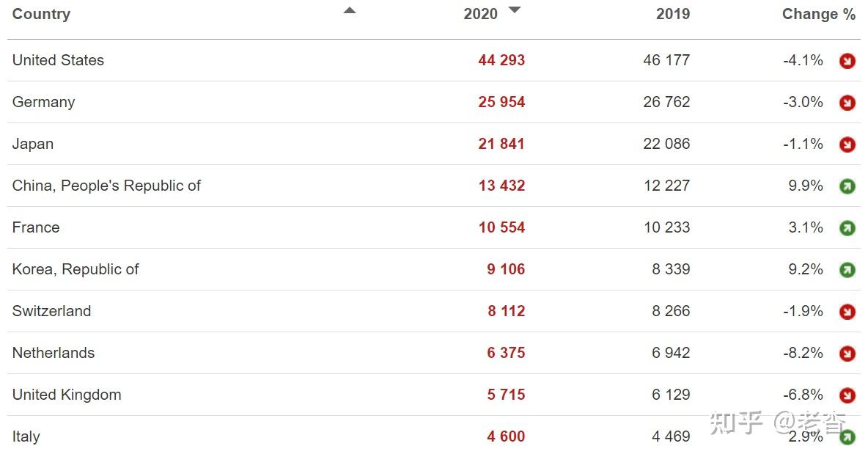Click the United Kingdom red down arrow
The image size is (868, 457).
[x=847, y=395]
